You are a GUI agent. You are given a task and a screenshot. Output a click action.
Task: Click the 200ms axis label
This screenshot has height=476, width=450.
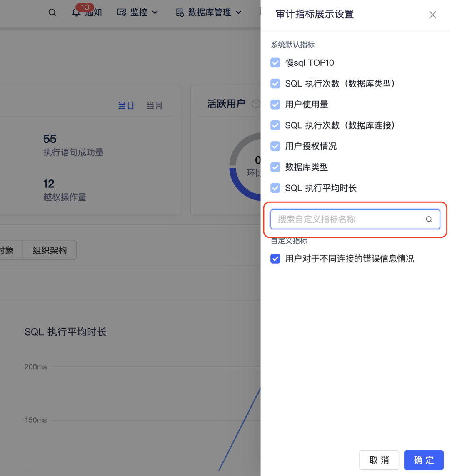coord(35,367)
